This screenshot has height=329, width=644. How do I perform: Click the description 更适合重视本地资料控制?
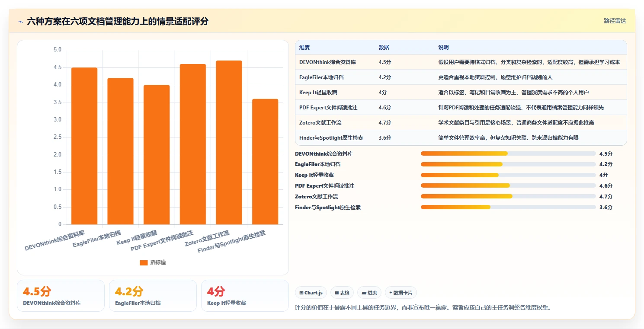point(495,77)
